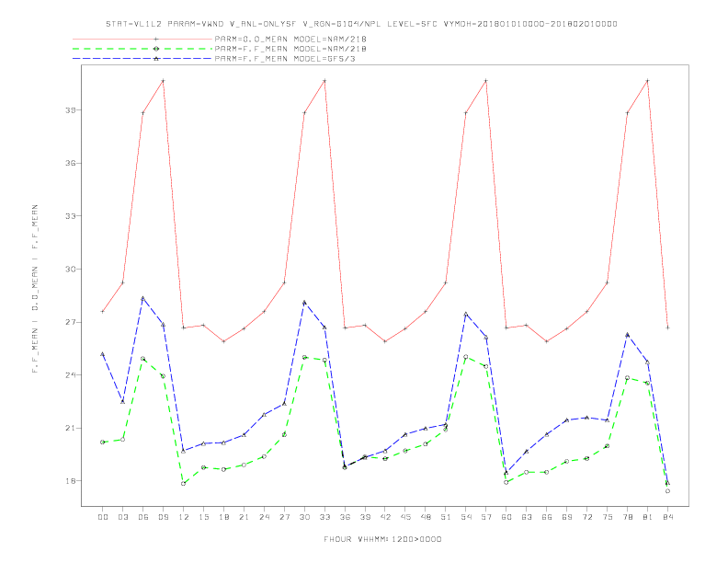Image resolution: width=728 pixels, height=563 pixels.
Task: Click the x-axis title FHOUR VHHMM:1200>0000
Action: click(x=382, y=539)
